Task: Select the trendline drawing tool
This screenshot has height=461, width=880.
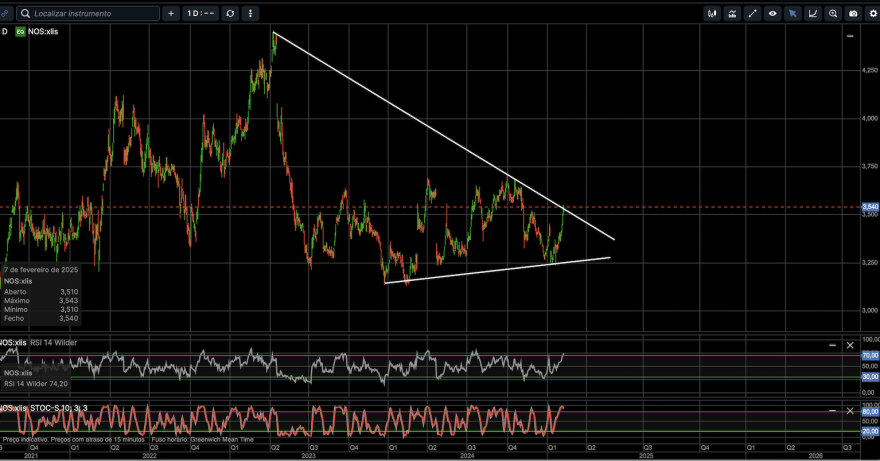Action: tap(753, 13)
